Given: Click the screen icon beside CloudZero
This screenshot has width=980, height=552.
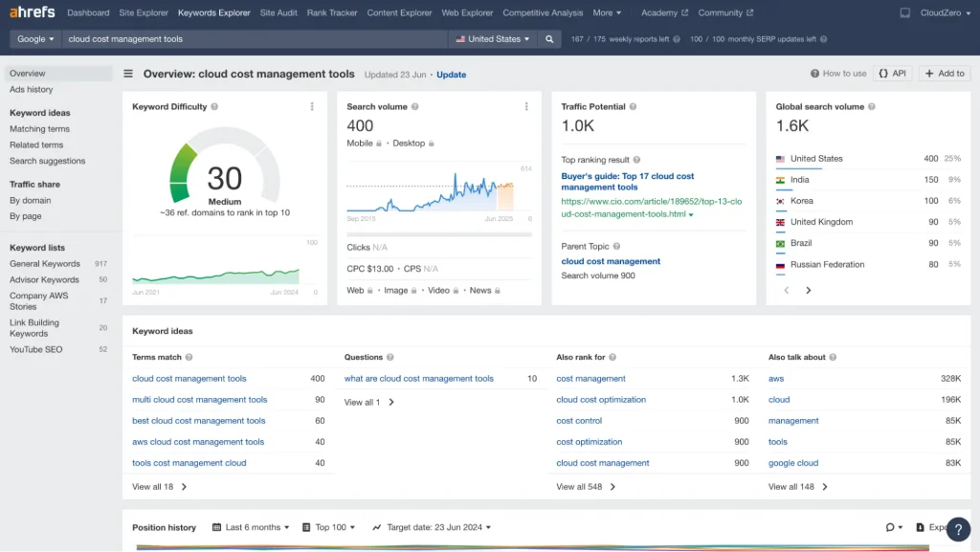Looking at the screenshot, I should [x=904, y=12].
